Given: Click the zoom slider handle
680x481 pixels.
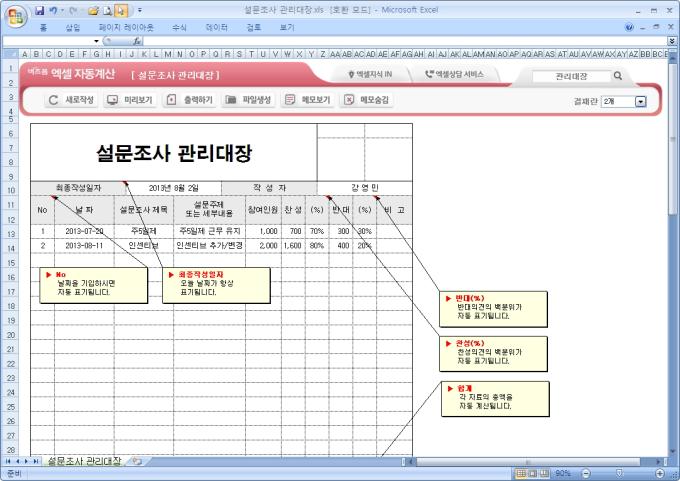Looking at the screenshot, I should point(619,473).
